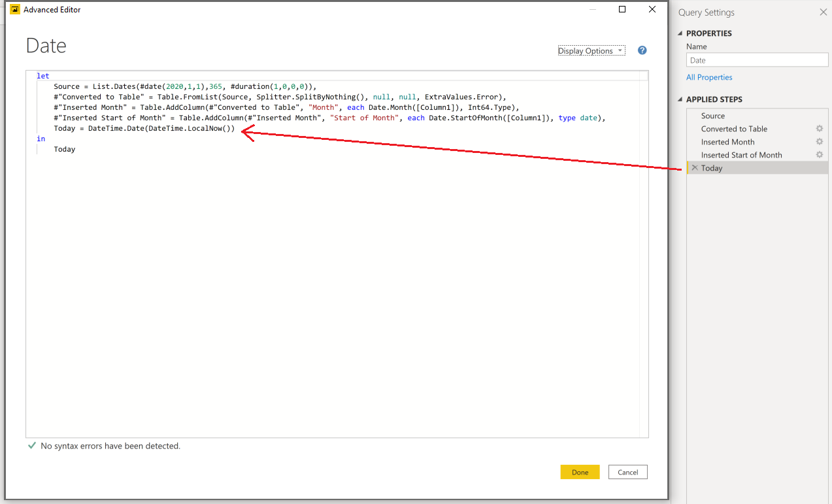
Task: Open gear for Inserted Start of Month step
Action: (x=819, y=155)
